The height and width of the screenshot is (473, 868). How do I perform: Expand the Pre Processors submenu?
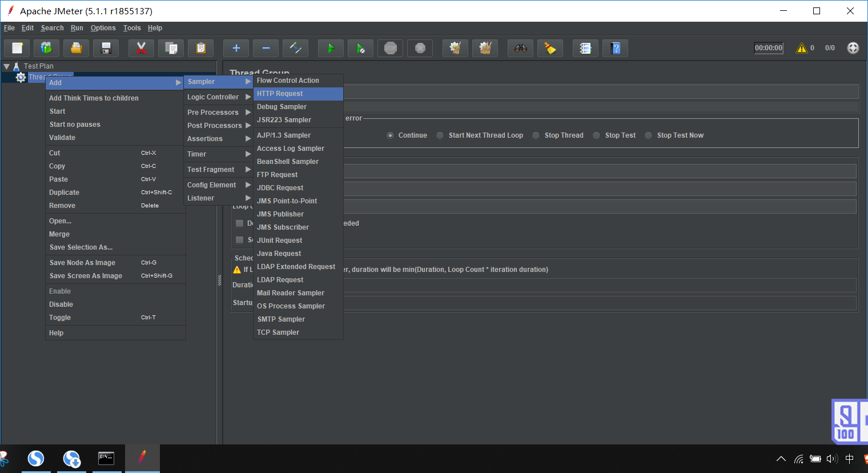pos(218,113)
